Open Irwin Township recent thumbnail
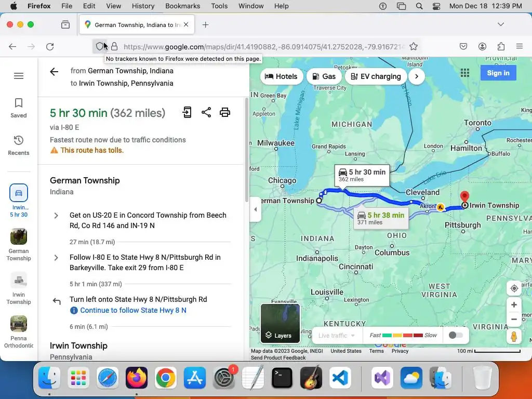The height and width of the screenshot is (399, 532). pyautogui.click(x=19, y=288)
